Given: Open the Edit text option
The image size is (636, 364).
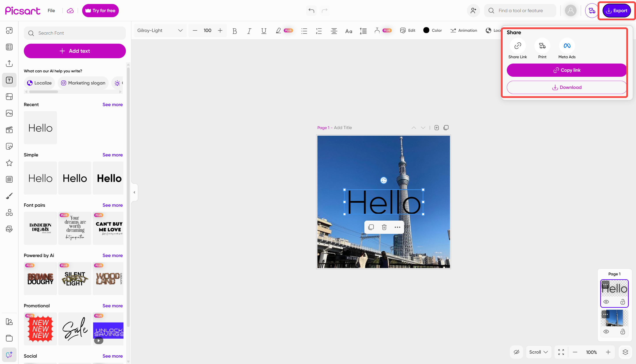Looking at the screenshot, I should coord(408,30).
